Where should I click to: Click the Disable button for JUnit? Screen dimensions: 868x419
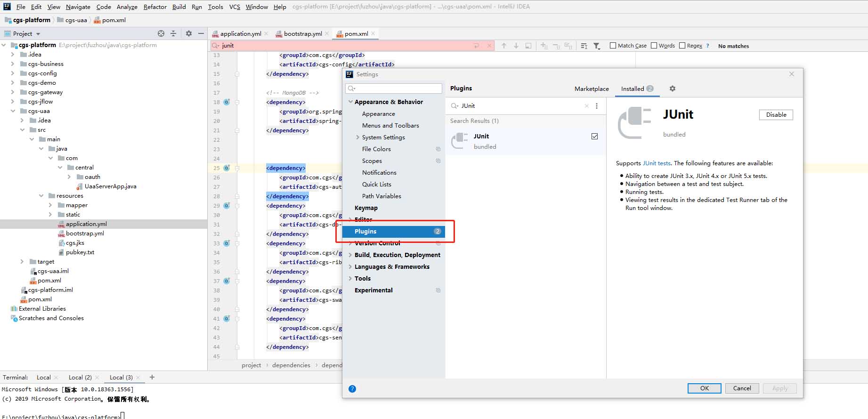click(x=776, y=115)
